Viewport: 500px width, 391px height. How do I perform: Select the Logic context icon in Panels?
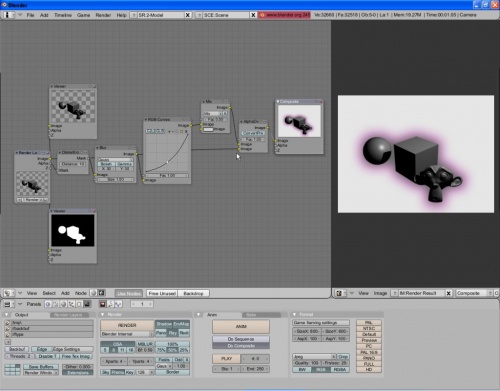tap(48, 304)
